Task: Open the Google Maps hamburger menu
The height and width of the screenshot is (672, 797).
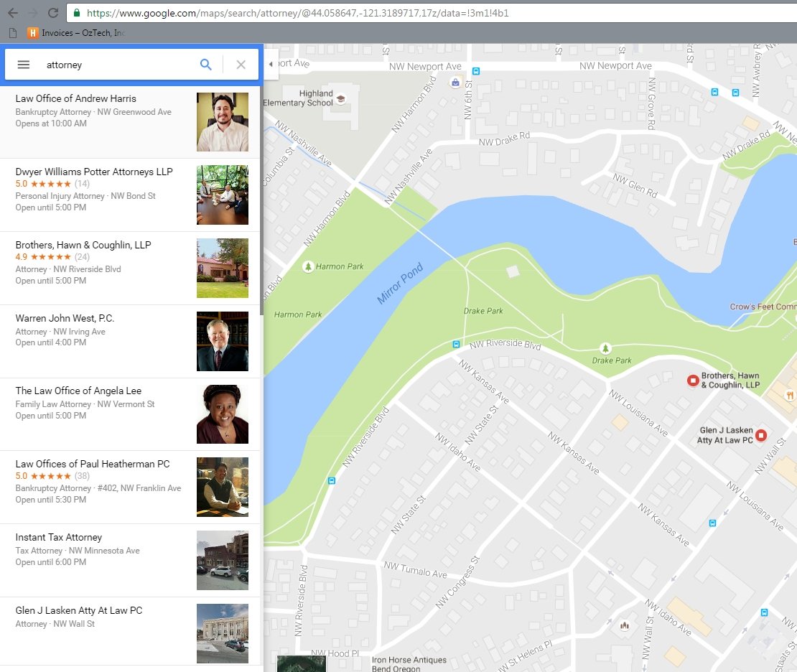Action: 24,65
